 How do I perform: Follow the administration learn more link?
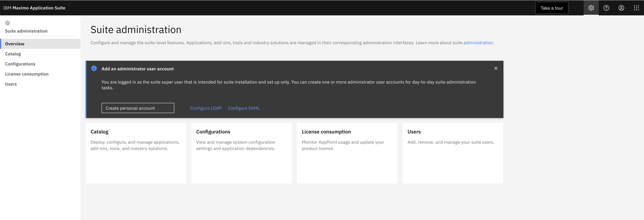pyautogui.click(x=478, y=43)
